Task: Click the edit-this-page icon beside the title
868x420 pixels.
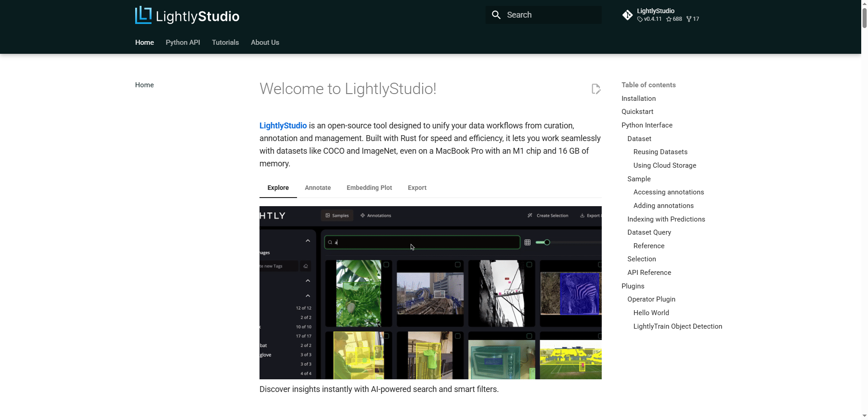Action: pyautogui.click(x=596, y=89)
